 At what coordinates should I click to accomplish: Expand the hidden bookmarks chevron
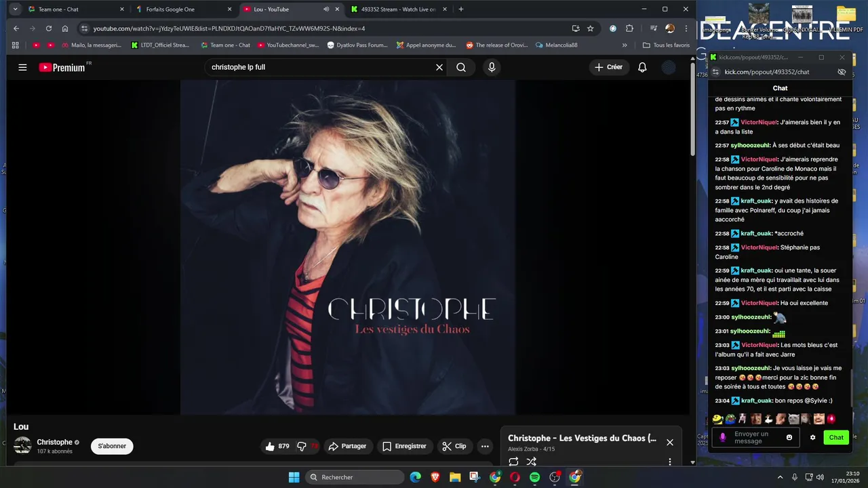click(625, 45)
